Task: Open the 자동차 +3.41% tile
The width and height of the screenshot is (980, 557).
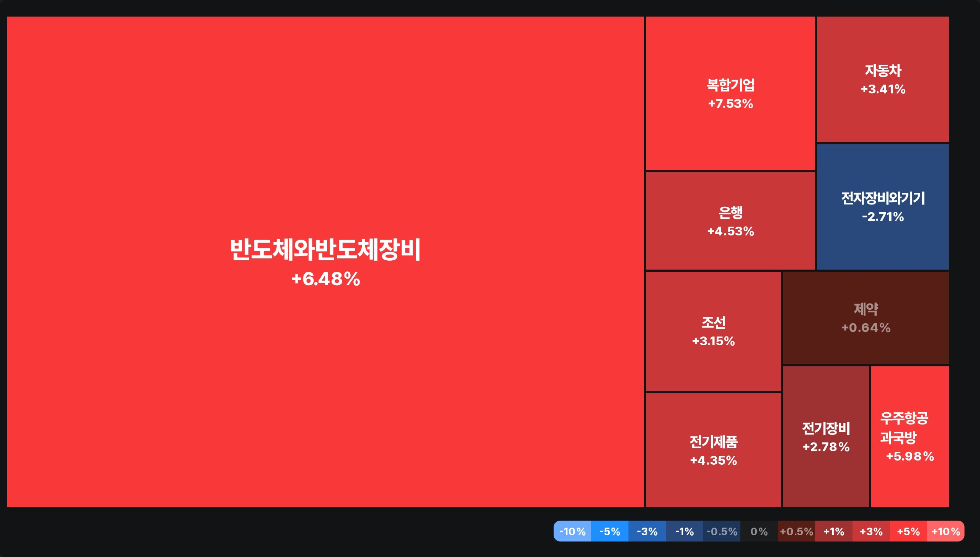Action: 883,79
